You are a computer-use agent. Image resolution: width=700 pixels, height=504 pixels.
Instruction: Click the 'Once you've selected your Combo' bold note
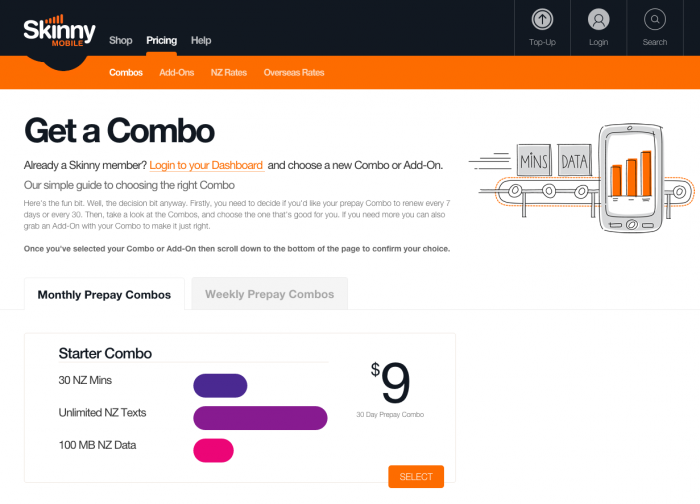pos(237,249)
